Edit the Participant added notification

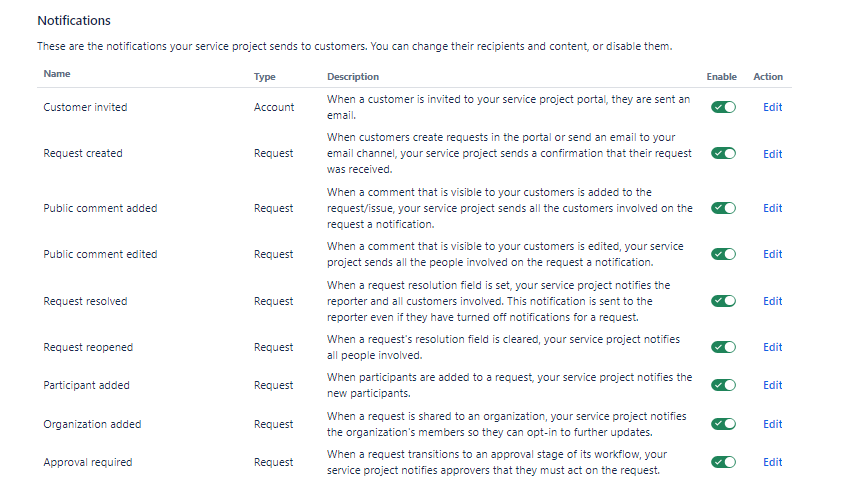[772, 385]
